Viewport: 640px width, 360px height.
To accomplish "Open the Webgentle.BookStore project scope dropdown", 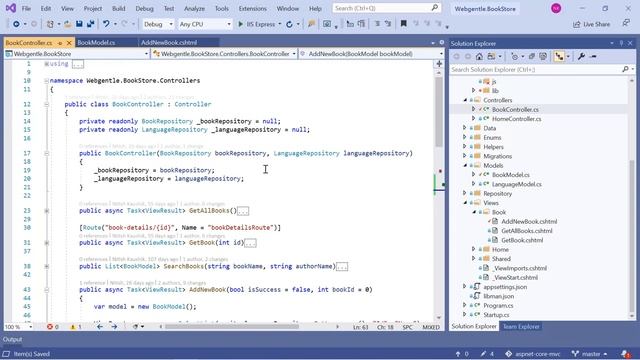I will tap(77, 54).
